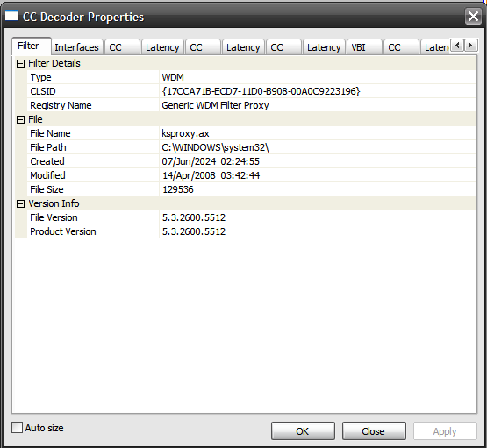Enable the Auto size checkbox
The height and width of the screenshot is (448, 487).
17,427
